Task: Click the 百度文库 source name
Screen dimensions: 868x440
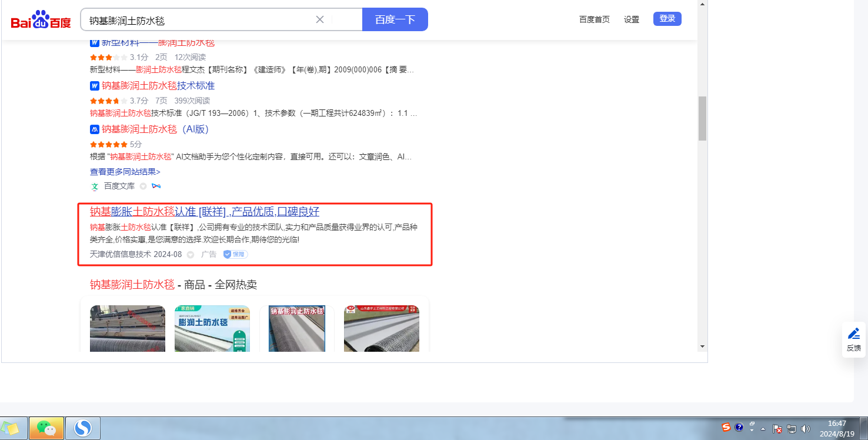Action: coord(119,186)
